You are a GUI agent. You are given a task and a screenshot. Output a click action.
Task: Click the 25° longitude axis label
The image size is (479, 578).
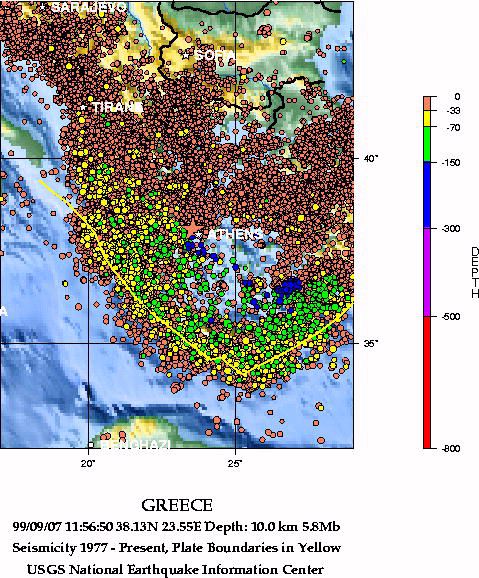click(x=235, y=463)
